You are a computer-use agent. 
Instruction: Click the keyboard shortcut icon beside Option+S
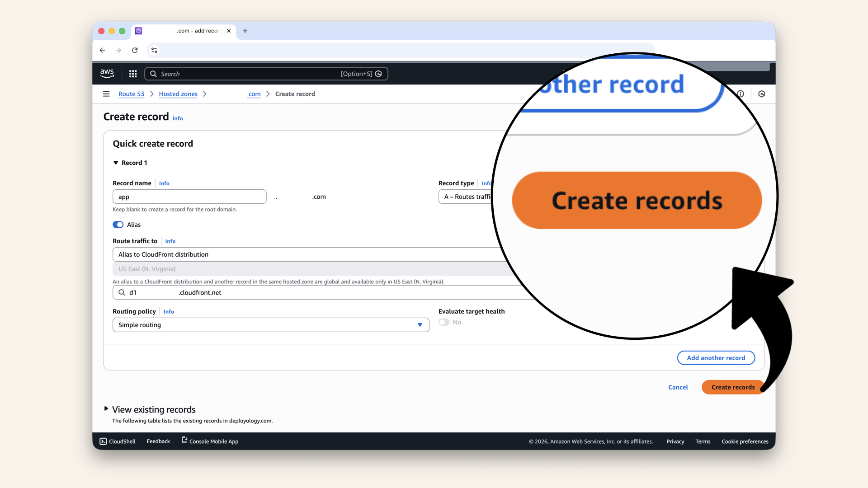pyautogui.click(x=379, y=74)
